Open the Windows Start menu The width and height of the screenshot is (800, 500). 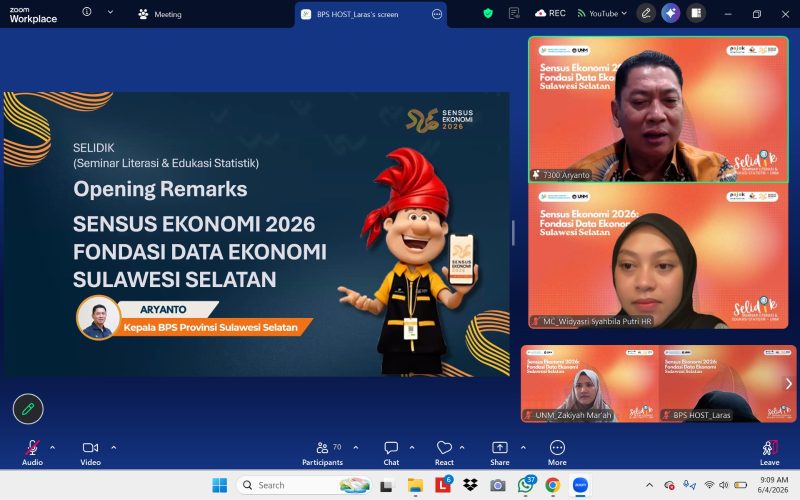click(219, 485)
